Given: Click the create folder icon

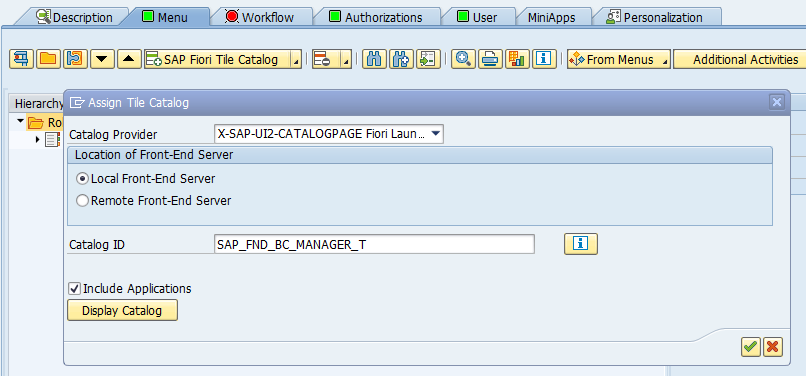Looking at the screenshot, I should pos(48,60).
